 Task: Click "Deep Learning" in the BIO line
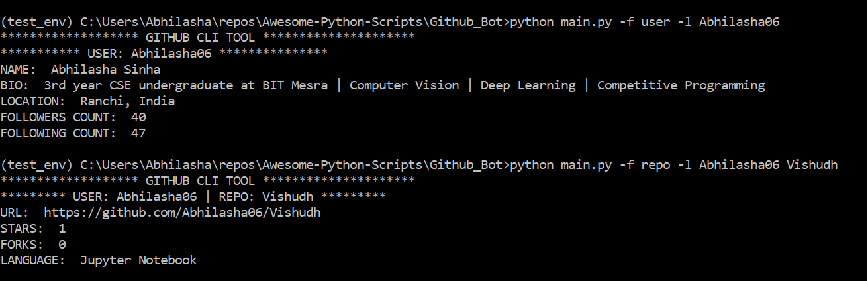tap(528, 85)
